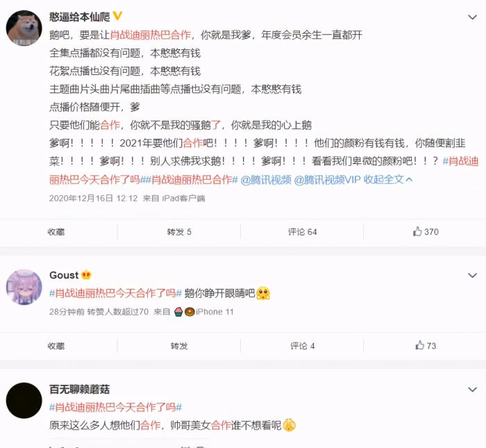Open the @腾讯视频VIP mention link

[327, 179]
